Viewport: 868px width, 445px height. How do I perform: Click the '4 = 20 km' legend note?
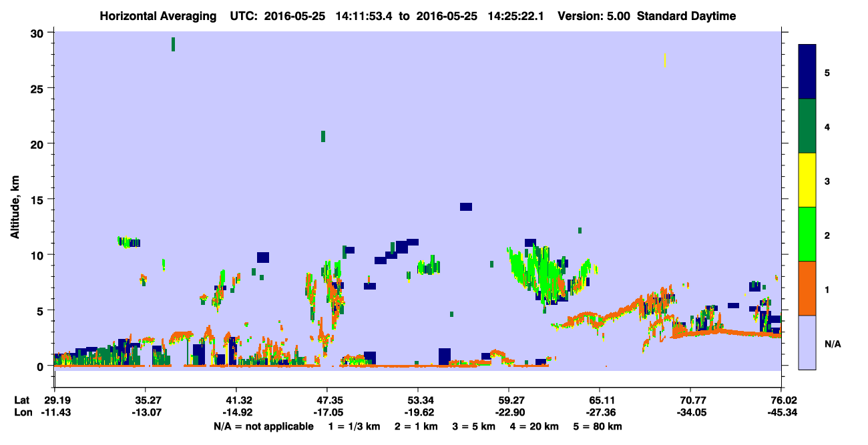[x=534, y=426]
